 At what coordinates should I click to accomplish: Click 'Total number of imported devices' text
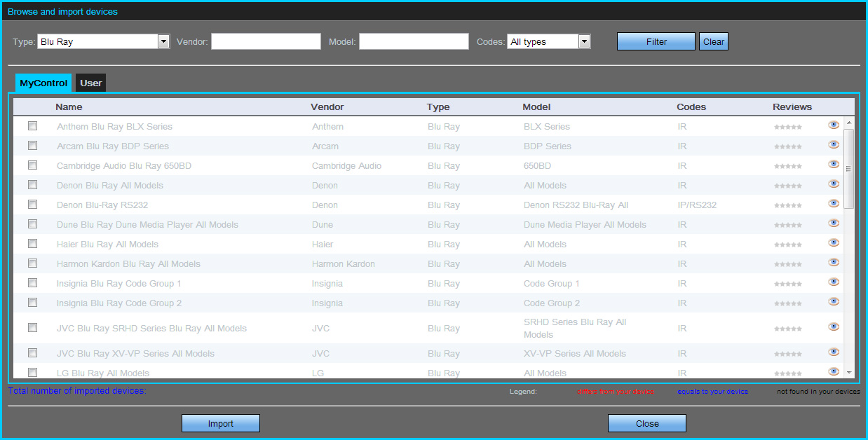tap(77, 390)
